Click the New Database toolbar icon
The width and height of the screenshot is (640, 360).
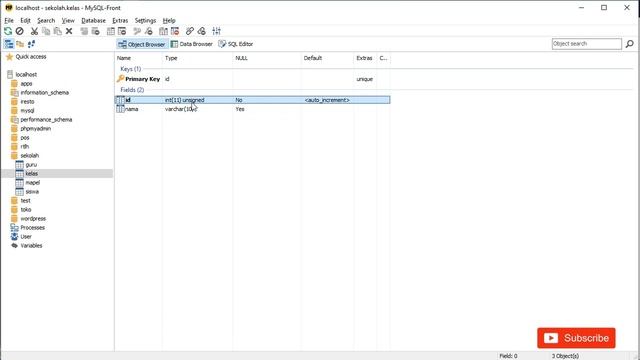(84, 31)
